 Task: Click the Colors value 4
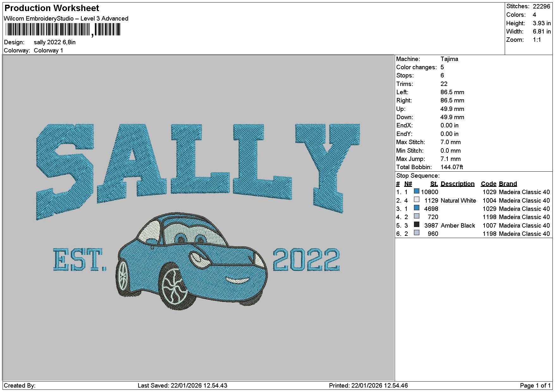[x=534, y=15]
